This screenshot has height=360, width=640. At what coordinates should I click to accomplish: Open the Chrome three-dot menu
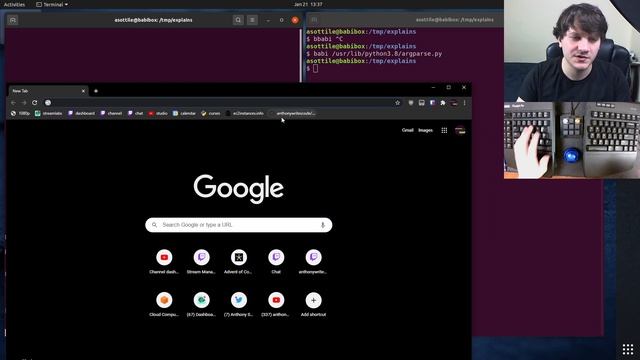[464, 103]
